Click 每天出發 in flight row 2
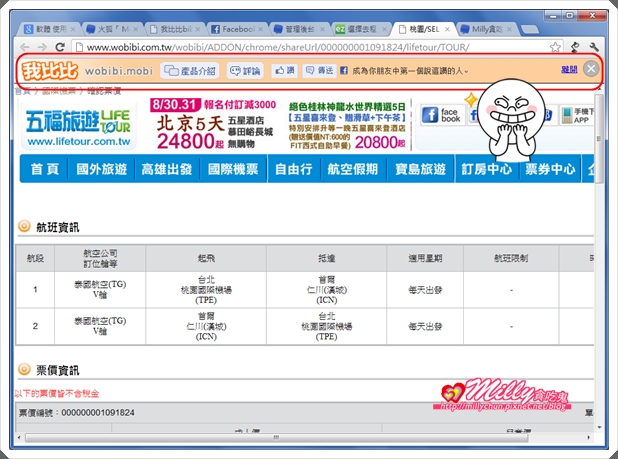Image resolution: width=618 pixels, height=459 pixels. [x=425, y=327]
